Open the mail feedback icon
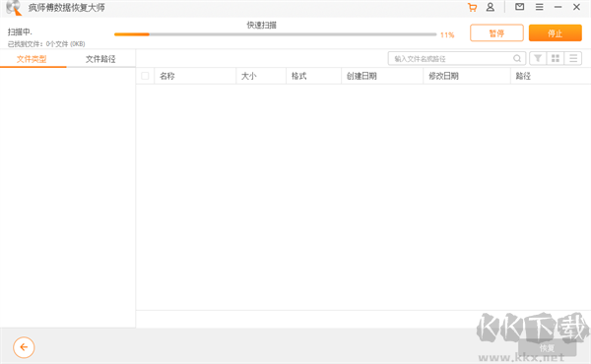591x364 pixels. point(519,7)
